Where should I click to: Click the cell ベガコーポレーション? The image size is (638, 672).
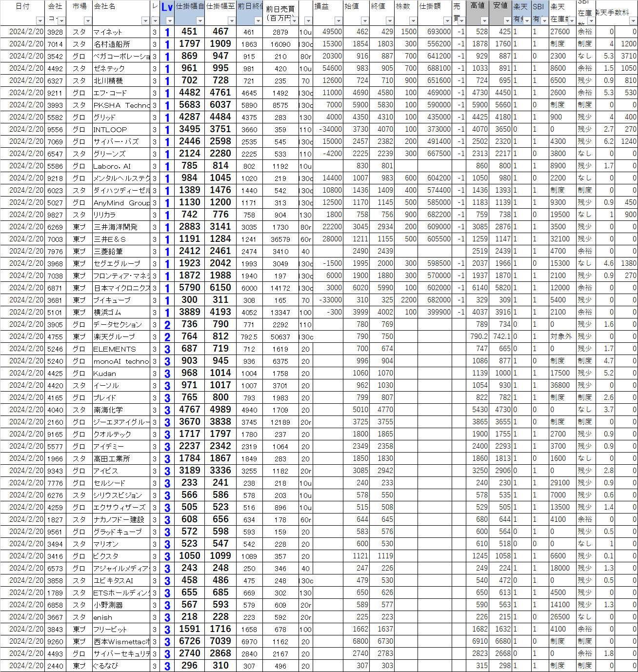(121, 56)
